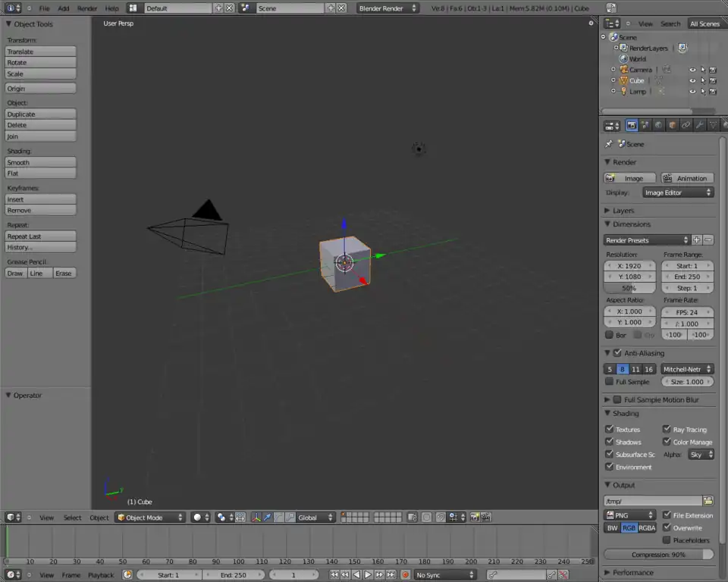The width and height of the screenshot is (728, 582).
Task: Open the Playback menu in timeline
Action: pos(100,575)
